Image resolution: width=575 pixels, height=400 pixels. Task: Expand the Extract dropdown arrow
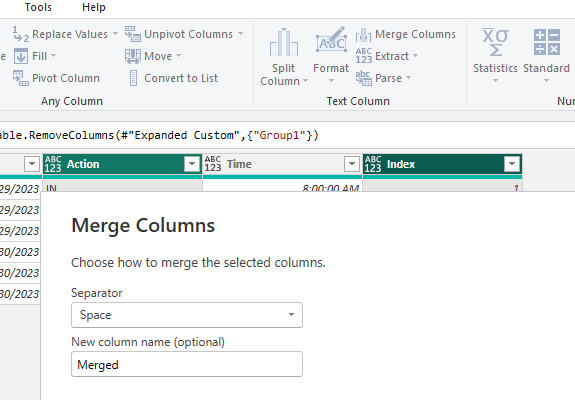click(x=415, y=56)
